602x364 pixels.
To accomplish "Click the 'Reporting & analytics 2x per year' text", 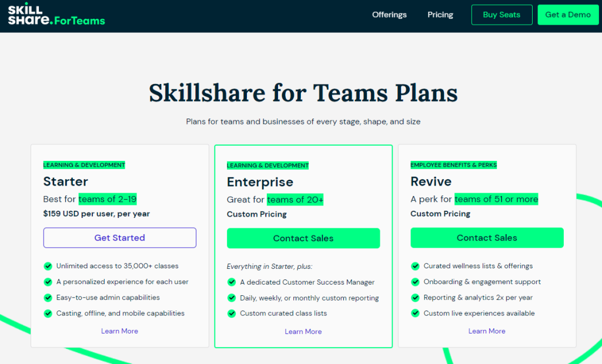I will click(x=478, y=297).
